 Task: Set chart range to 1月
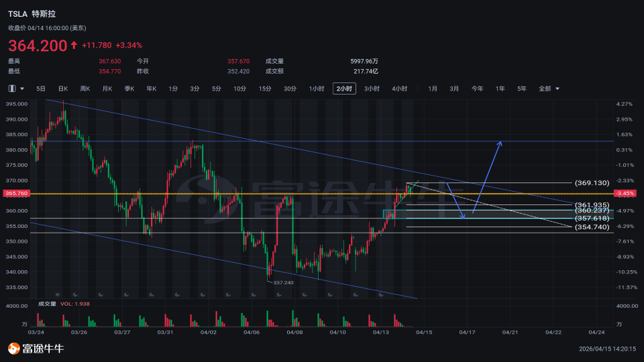tap(433, 88)
